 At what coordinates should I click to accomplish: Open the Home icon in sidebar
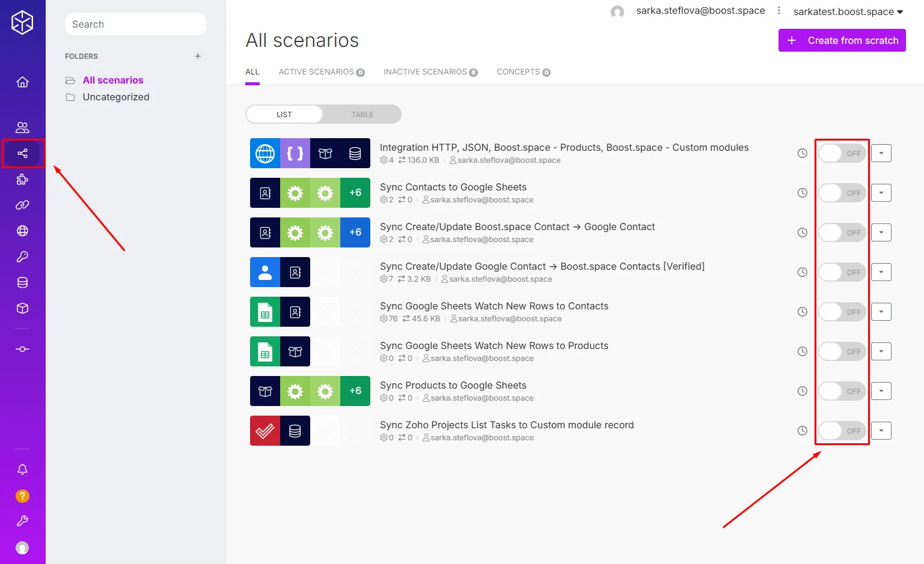(x=22, y=82)
